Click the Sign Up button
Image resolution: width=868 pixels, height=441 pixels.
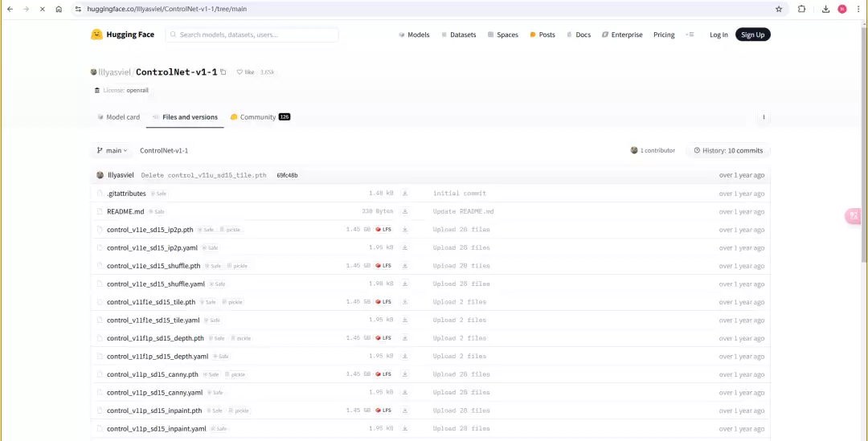click(x=752, y=35)
